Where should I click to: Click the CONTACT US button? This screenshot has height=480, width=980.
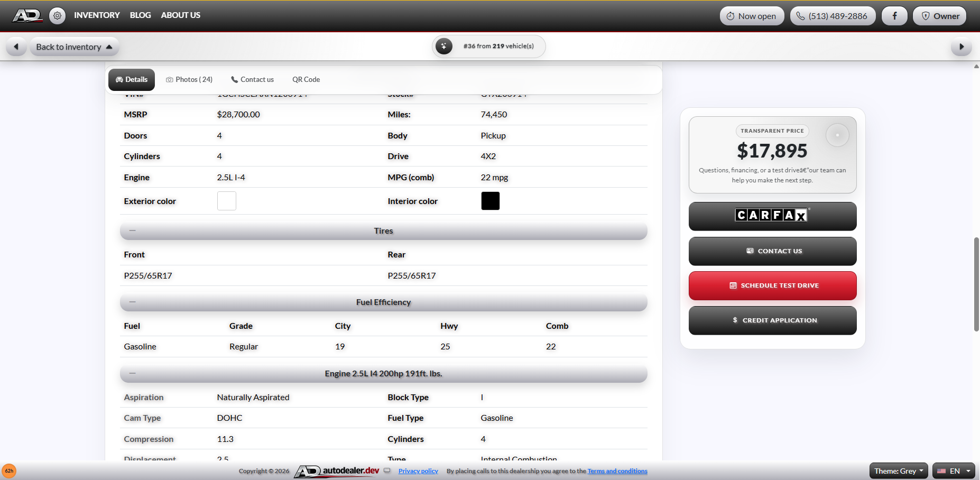tap(772, 251)
